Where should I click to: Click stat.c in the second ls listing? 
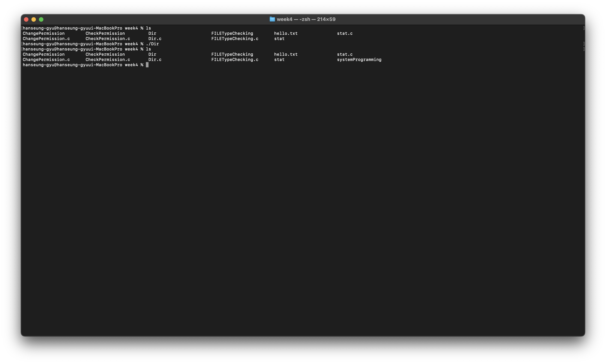point(345,54)
